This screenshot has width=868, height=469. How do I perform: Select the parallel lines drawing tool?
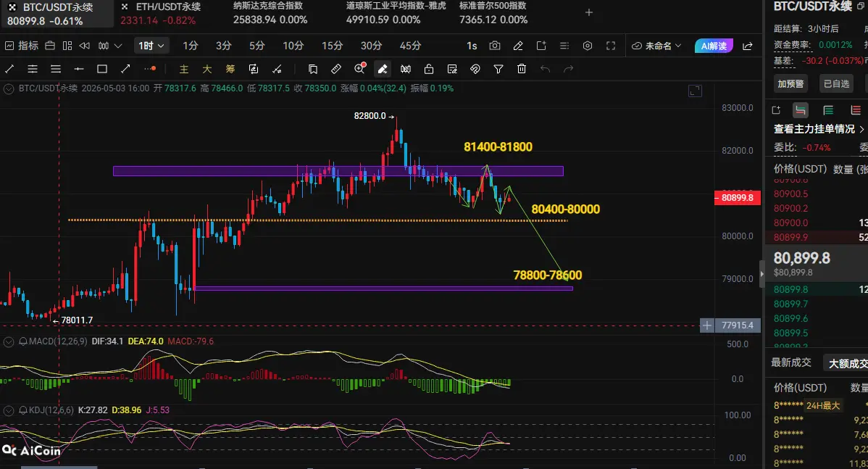(56, 69)
